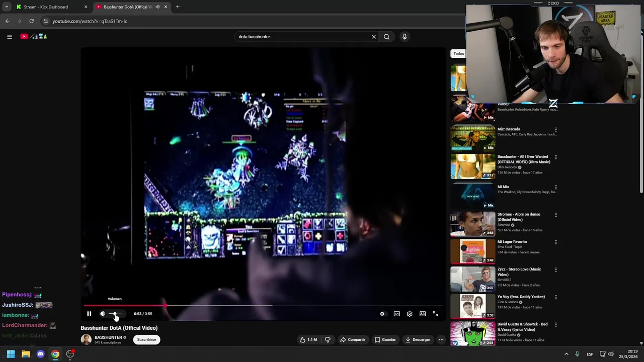Mute the video with the speaker icon

click(103, 314)
